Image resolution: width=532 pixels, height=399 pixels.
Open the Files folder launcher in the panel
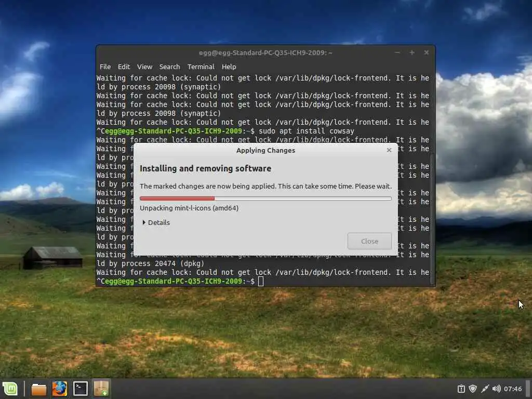38,389
